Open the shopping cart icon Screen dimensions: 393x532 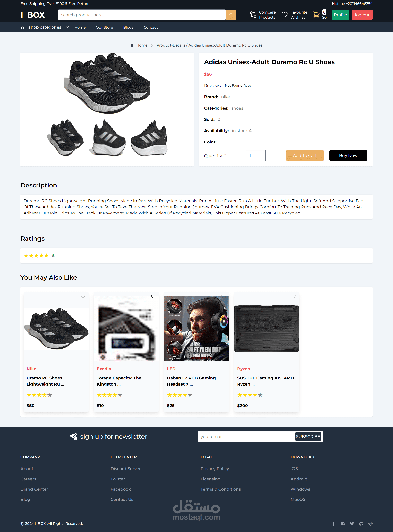pyautogui.click(x=316, y=15)
